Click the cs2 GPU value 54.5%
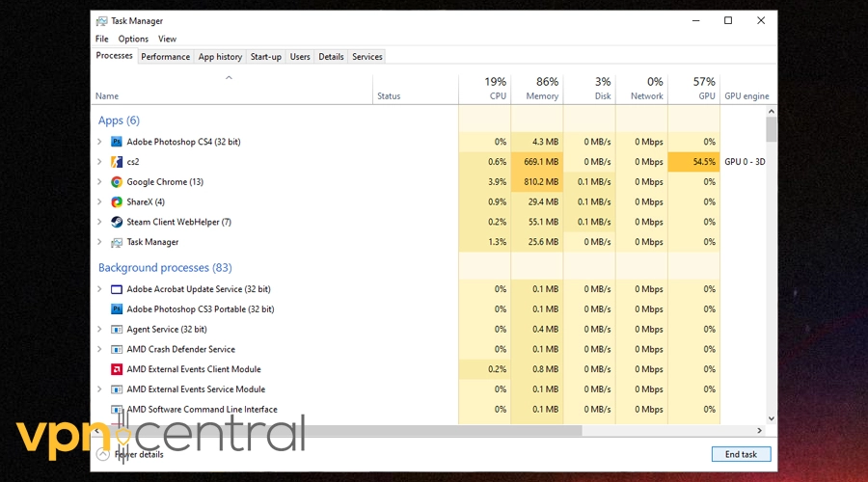Screen dimensions: 868x482 (x=694, y=162)
